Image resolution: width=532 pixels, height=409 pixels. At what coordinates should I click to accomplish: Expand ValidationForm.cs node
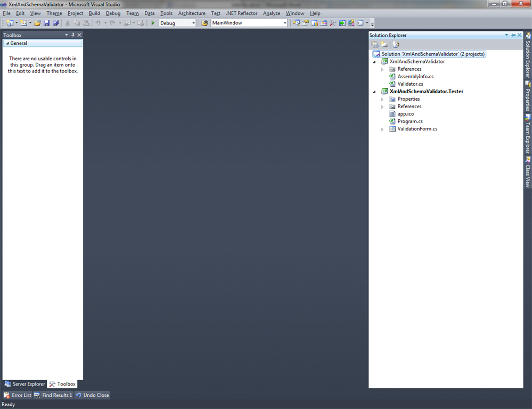coord(382,129)
